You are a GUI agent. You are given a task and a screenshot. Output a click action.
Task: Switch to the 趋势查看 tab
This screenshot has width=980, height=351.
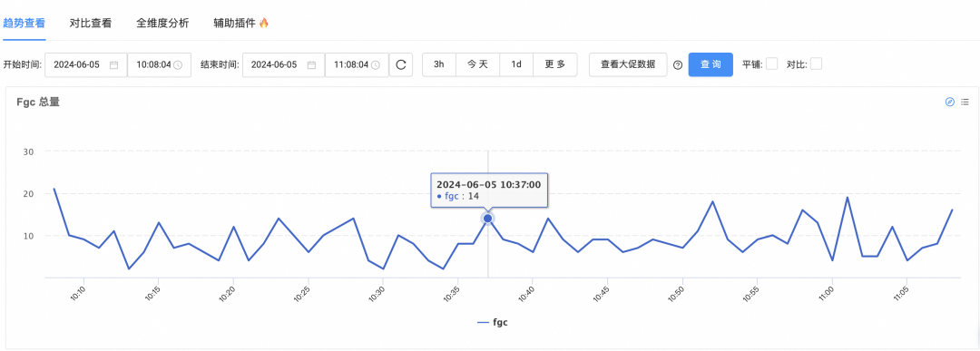click(x=24, y=23)
